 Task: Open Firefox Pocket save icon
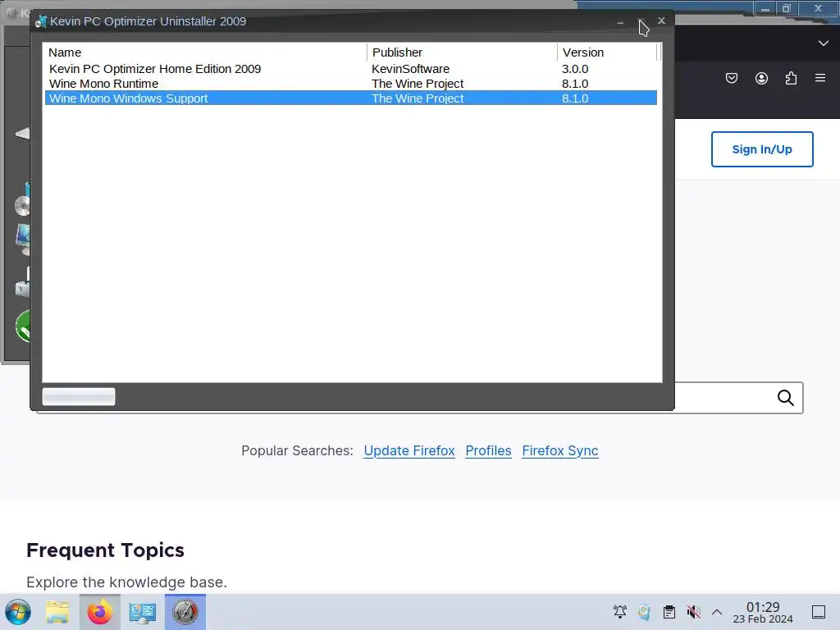pyautogui.click(x=731, y=78)
